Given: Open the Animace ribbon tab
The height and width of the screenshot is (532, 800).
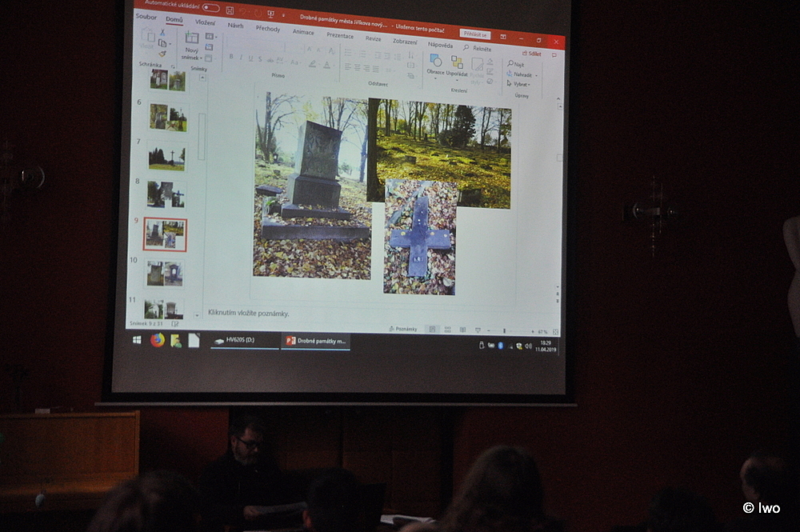Looking at the screenshot, I should click(303, 32).
